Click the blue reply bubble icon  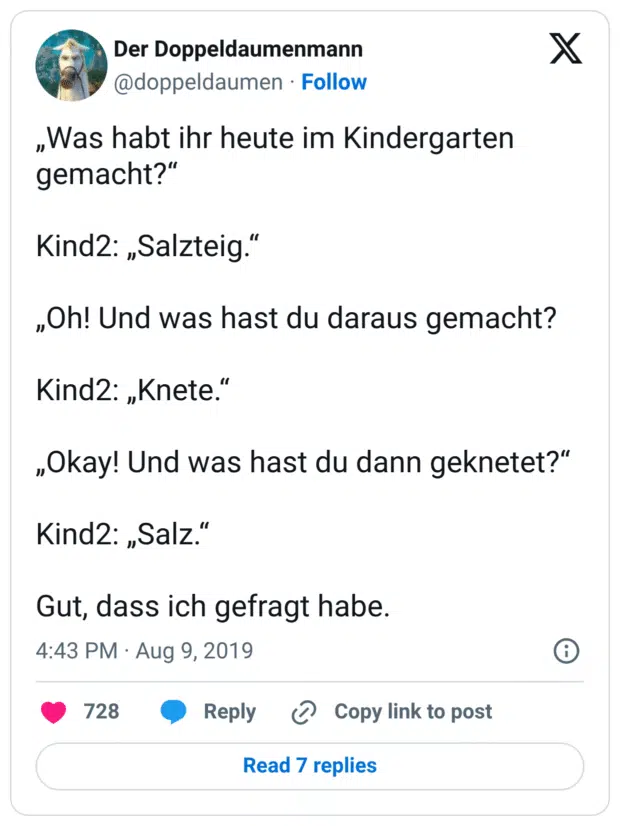coord(174,712)
